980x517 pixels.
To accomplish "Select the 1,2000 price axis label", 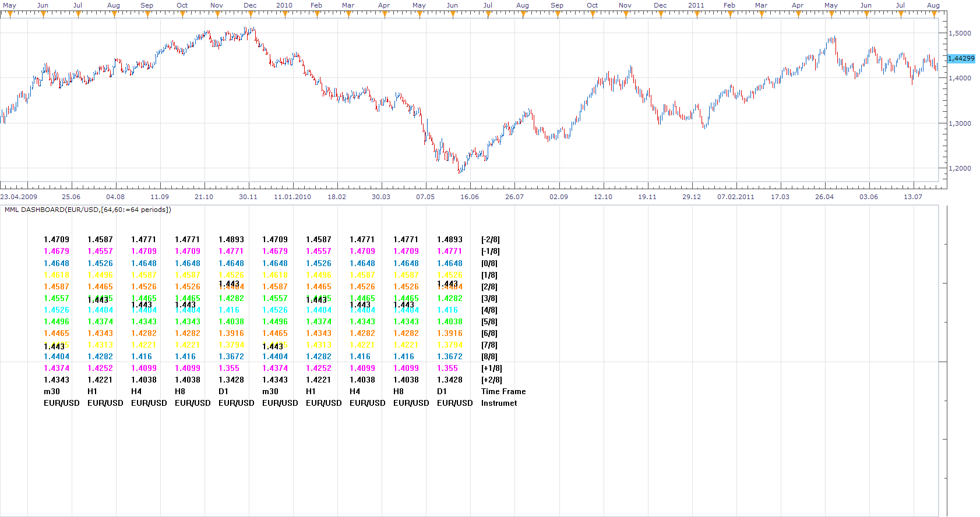I will pos(960,168).
